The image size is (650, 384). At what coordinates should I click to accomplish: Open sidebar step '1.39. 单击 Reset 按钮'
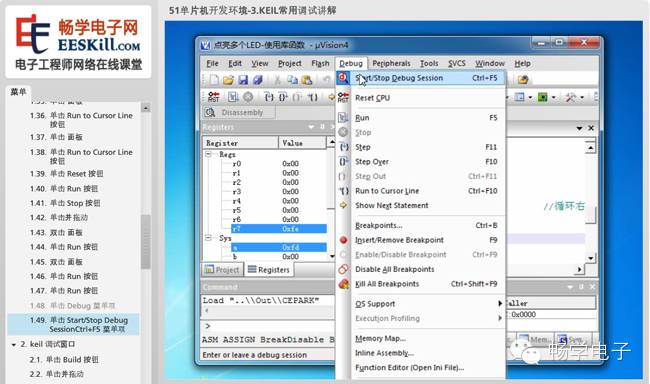click(x=67, y=174)
